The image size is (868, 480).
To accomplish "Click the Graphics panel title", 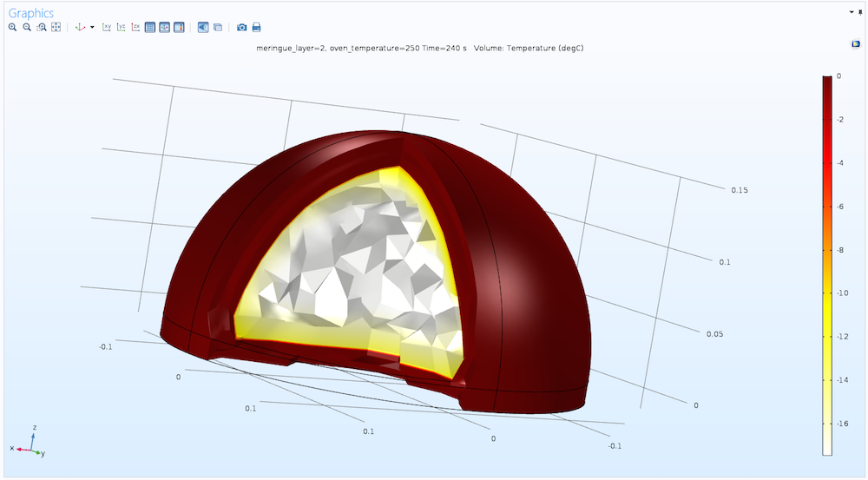I will (31, 13).
